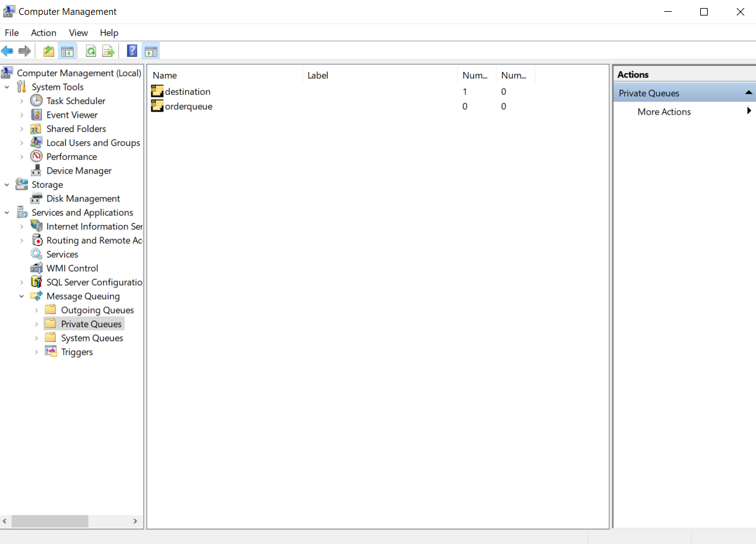756x544 pixels.
Task: Expand the Outgoing Queues folder
Action: (x=37, y=310)
